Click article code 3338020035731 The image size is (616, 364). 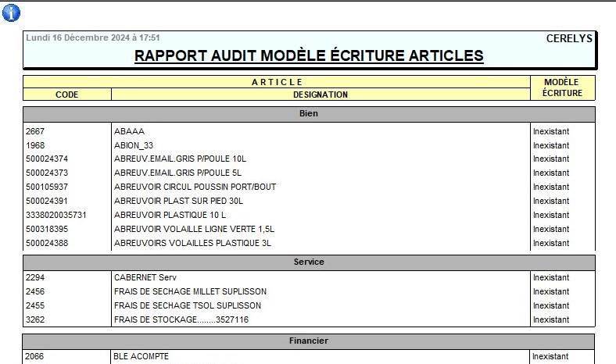(56, 215)
